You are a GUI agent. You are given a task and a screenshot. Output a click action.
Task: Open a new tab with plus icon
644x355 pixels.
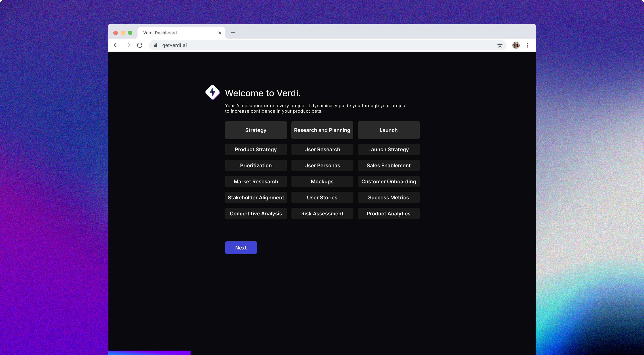233,33
